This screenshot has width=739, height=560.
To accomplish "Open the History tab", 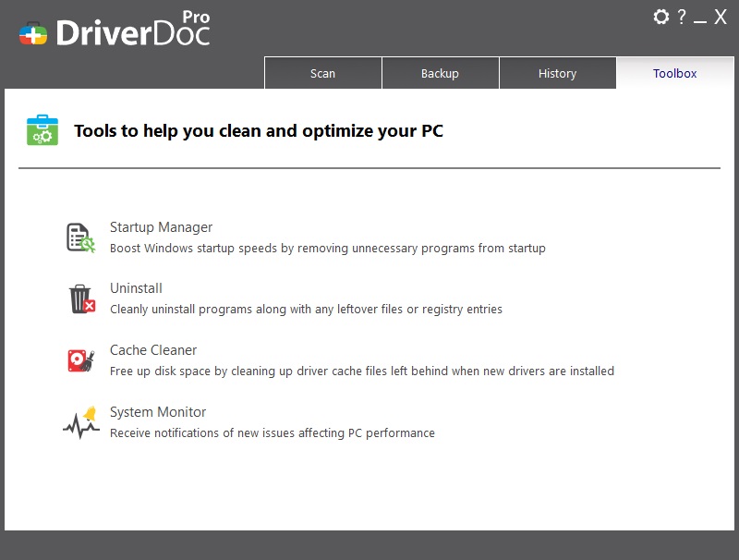I will (x=558, y=73).
